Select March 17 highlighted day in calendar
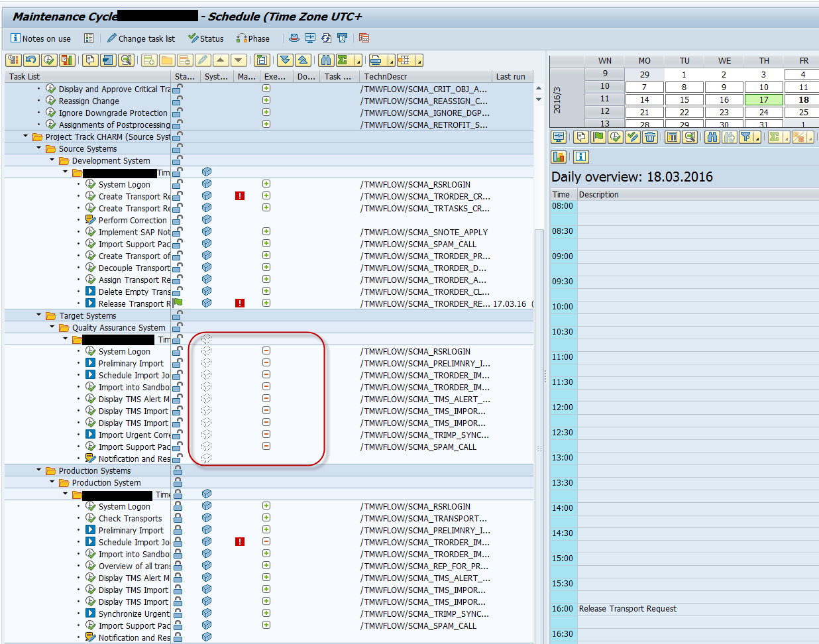This screenshot has width=819, height=644. 764,99
